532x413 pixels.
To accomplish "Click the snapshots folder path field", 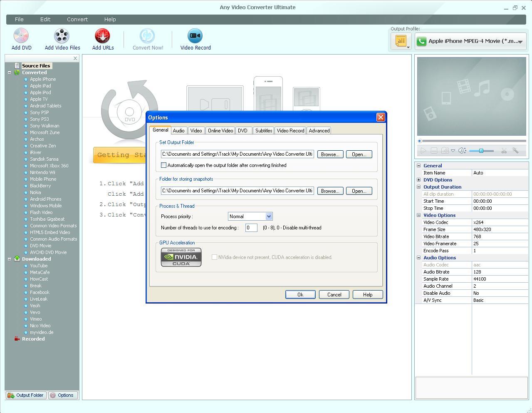I will tap(238, 191).
